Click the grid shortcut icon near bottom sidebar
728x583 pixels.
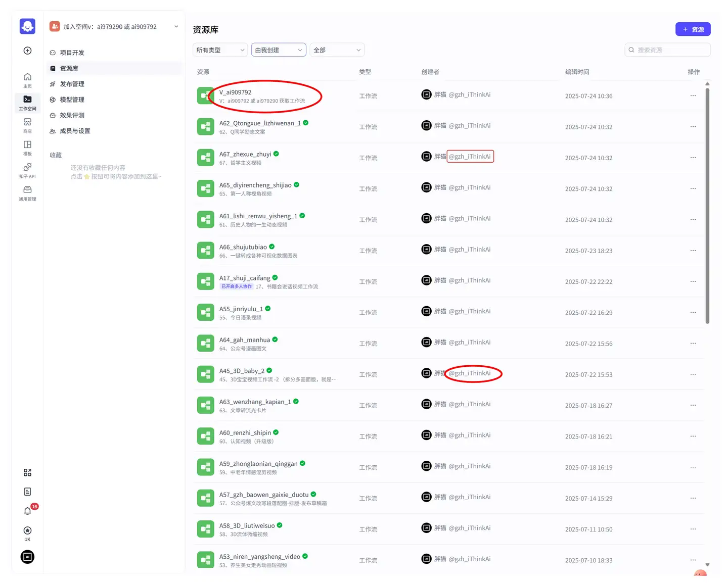27,472
